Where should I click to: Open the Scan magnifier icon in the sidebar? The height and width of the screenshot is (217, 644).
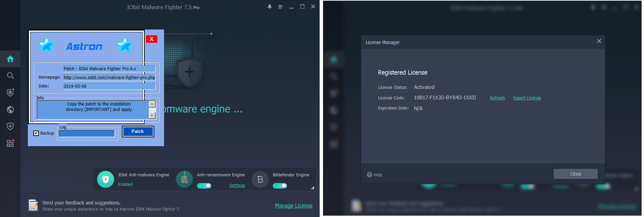10,76
